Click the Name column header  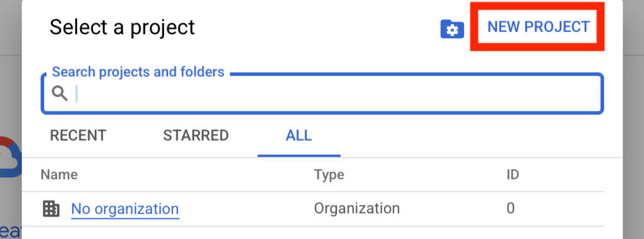point(59,175)
